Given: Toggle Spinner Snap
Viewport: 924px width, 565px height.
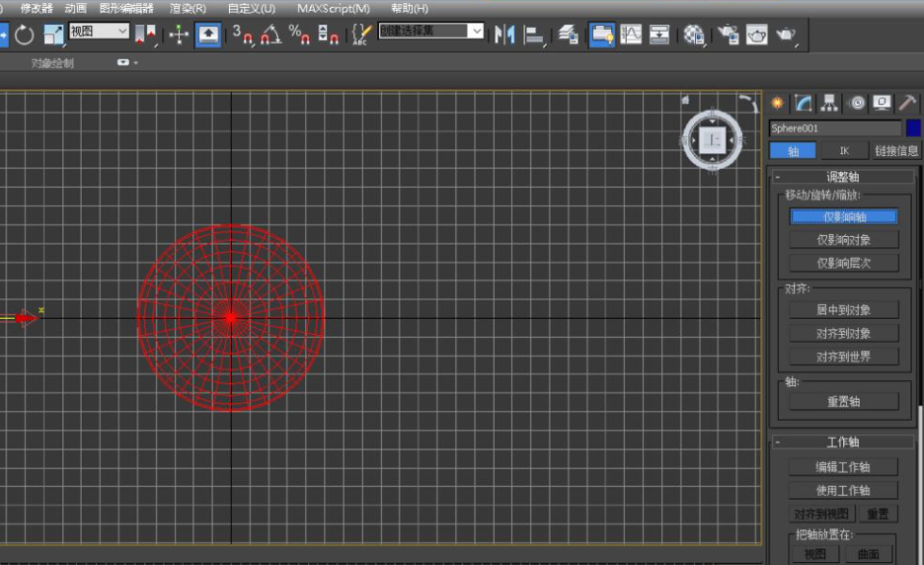Looking at the screenshot, I should (x=328, y=35).
